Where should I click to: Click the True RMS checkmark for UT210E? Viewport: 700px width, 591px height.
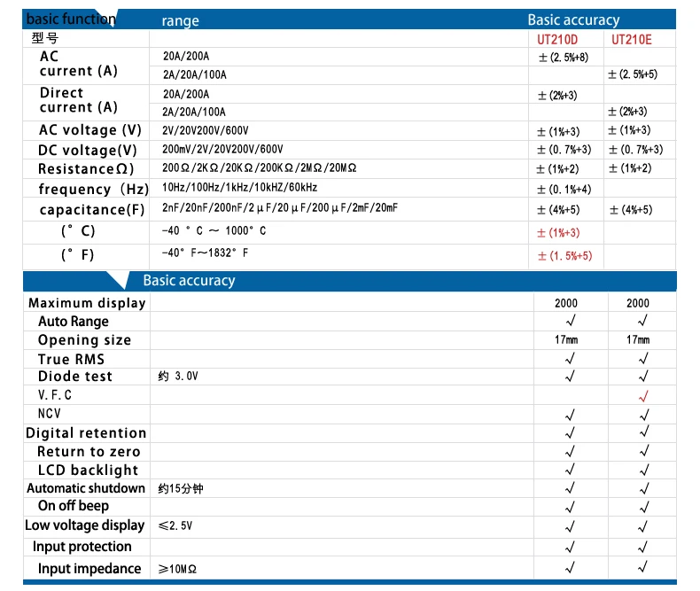(x=643, y=359)
